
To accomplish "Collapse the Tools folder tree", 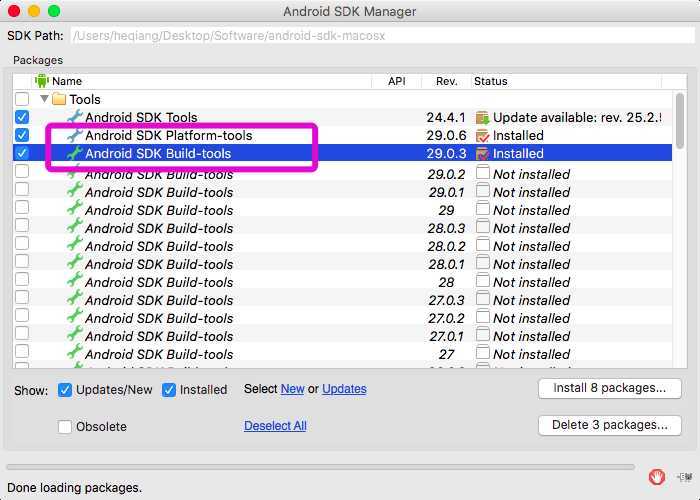I will coord(44,99).
